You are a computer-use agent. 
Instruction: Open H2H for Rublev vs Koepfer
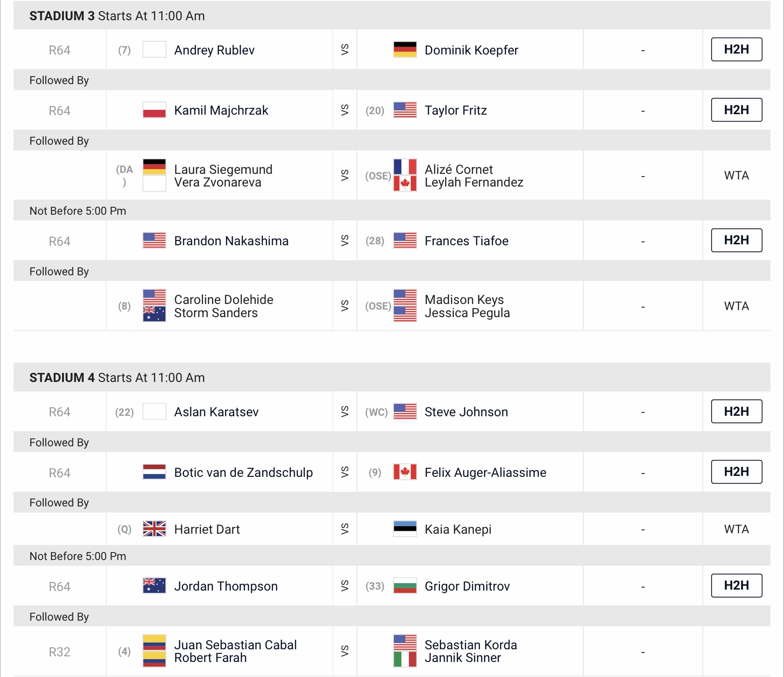click(737, 49)
